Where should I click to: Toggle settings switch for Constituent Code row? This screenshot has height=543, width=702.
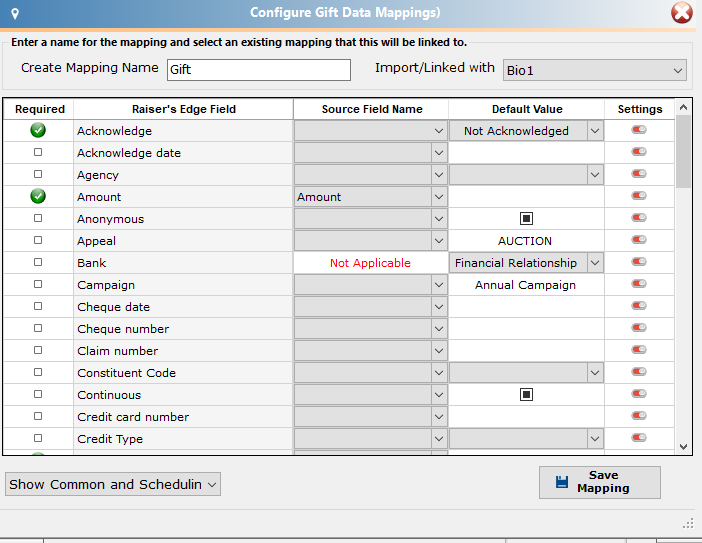pos(639,372)
